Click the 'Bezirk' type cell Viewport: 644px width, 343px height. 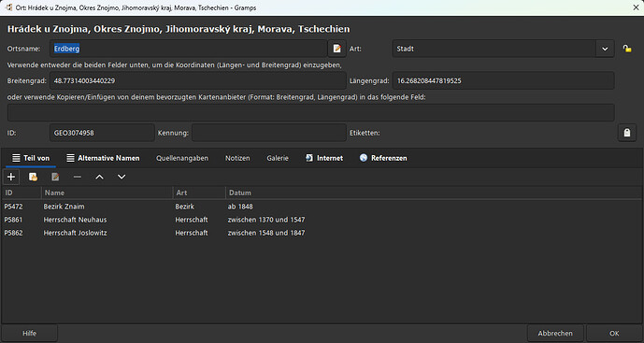pyautogui.click(x=184, y=207)
